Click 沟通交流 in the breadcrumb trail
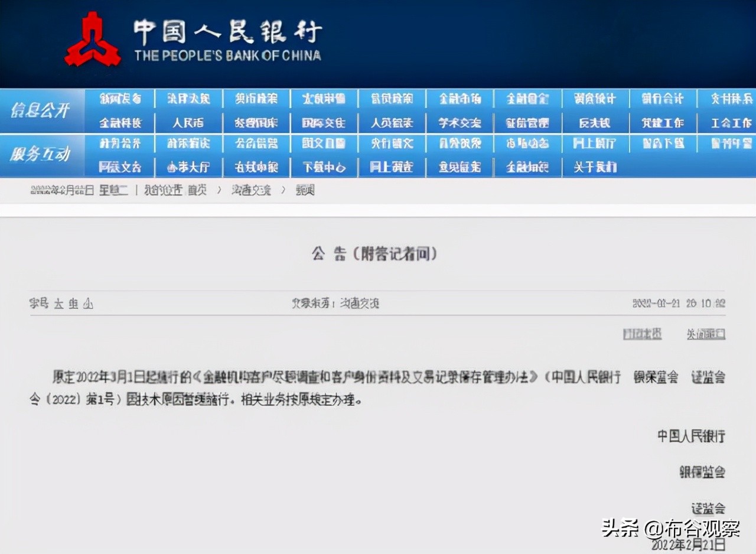This screenshot has width=756, height=554. click(x=252, y=190)
